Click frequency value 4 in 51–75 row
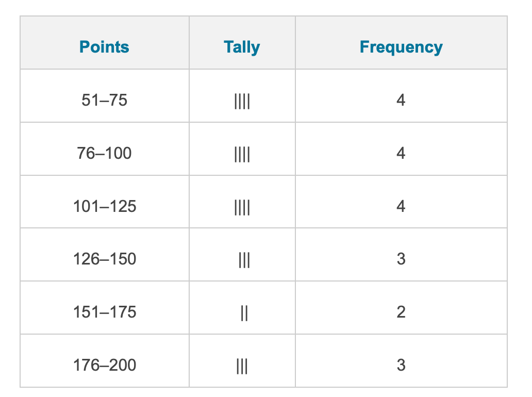 click(x=401, y=100)
